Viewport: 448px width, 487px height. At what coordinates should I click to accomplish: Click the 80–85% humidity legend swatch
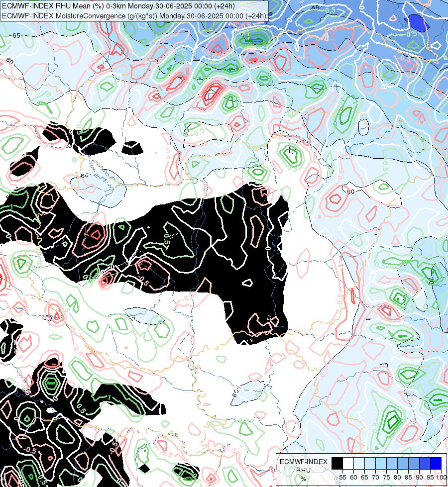coord(403,464)
